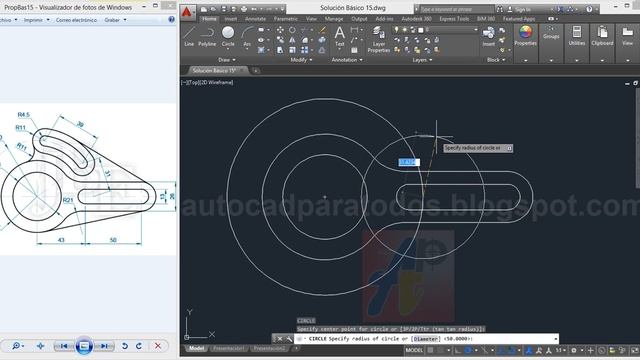Screen dimensions: 640x360
Task: Click the Copy tool in Modify panel
Action: click(x=280, y=40)
